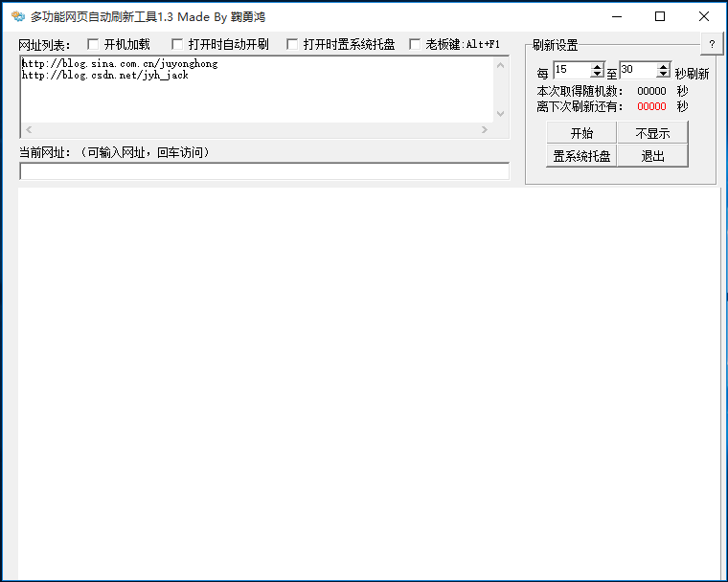Increase the minimum seconds value of 15
Viewport: 728px width, 582px height.
[597, 66]
